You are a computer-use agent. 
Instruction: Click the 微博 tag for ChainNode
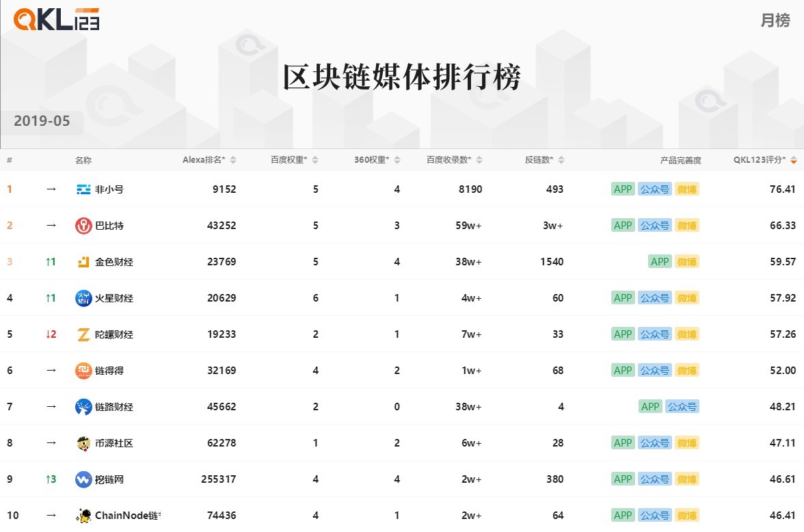[687, 516]
